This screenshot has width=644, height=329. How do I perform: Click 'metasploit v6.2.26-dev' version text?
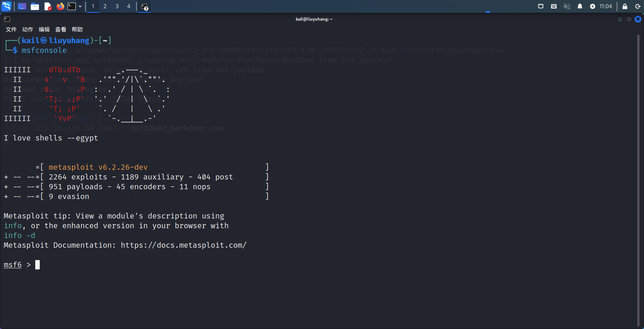pyautogui.click(x=98, y=167)
